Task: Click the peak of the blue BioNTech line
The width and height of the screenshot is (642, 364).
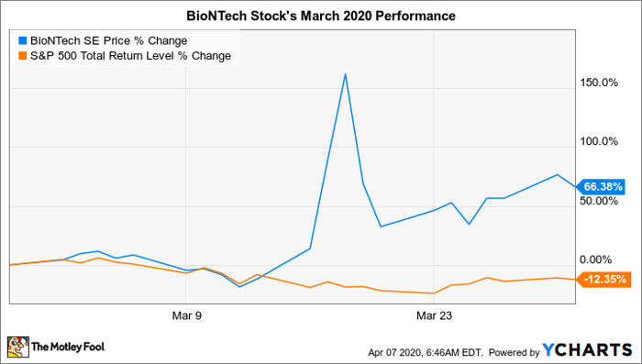Action: 345,74
